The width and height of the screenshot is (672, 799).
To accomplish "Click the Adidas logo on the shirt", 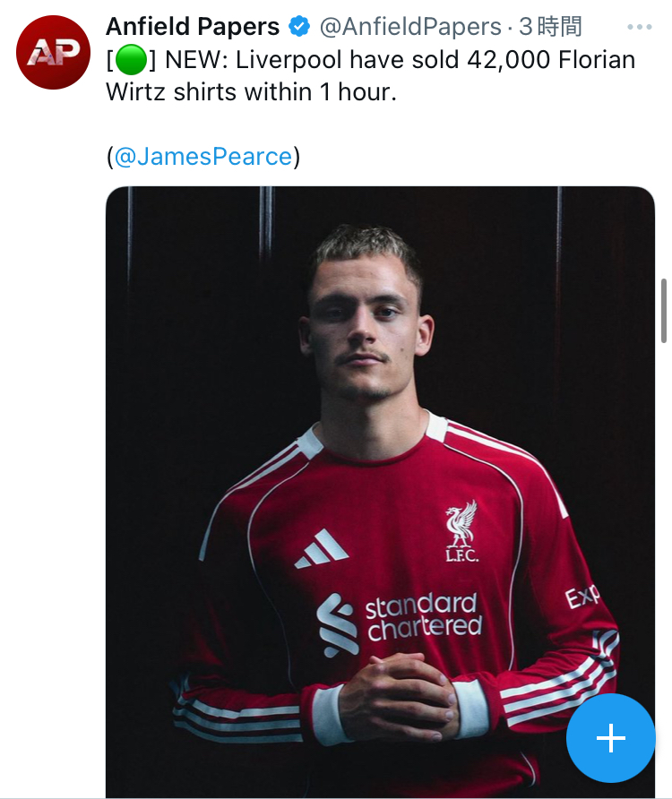I will pos(322,548).
